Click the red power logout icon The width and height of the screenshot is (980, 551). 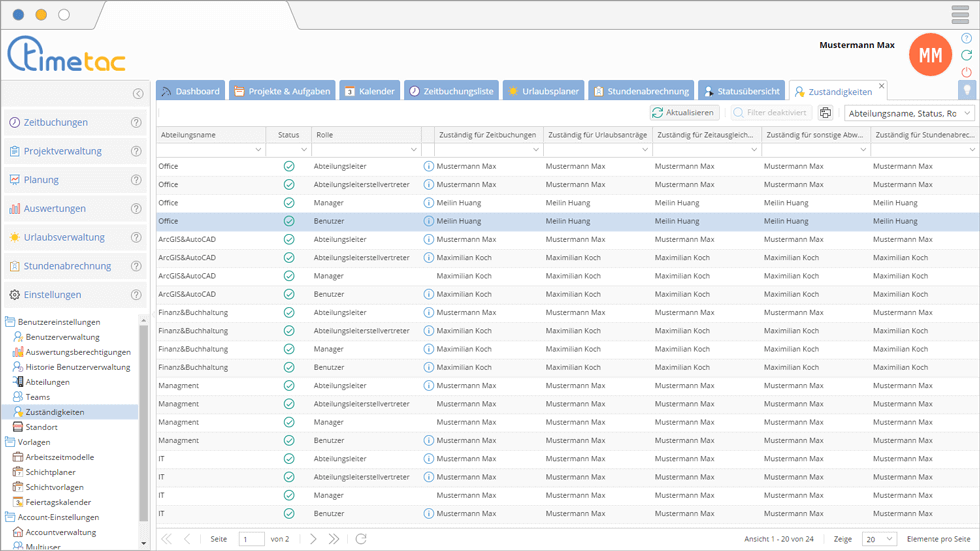click(x=966, y=72)
